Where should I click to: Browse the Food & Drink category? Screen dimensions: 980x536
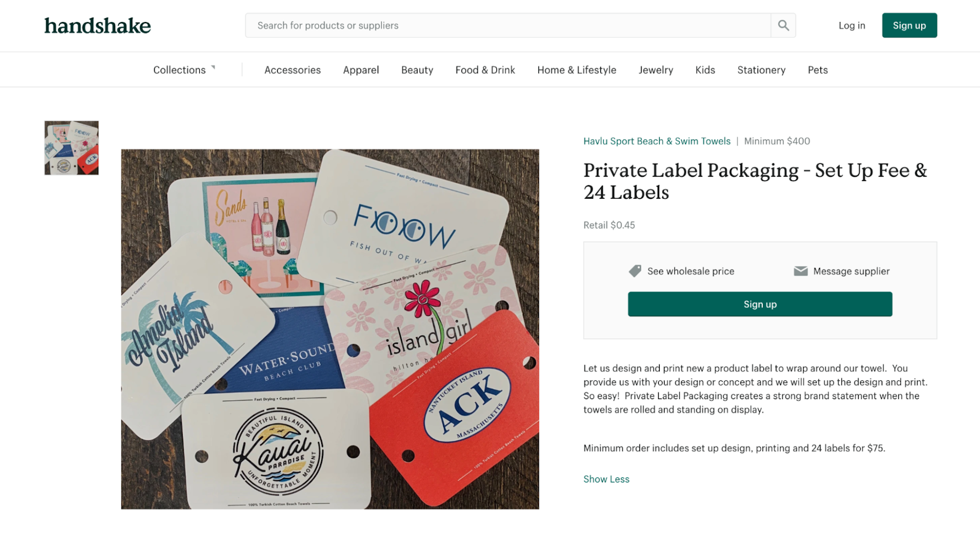485,70
